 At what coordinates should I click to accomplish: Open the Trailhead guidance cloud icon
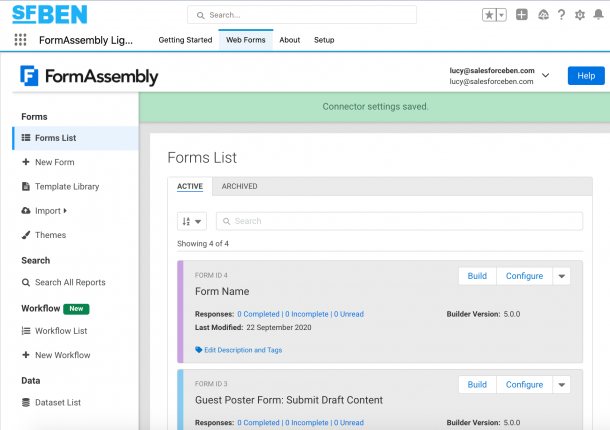[543, 15]
